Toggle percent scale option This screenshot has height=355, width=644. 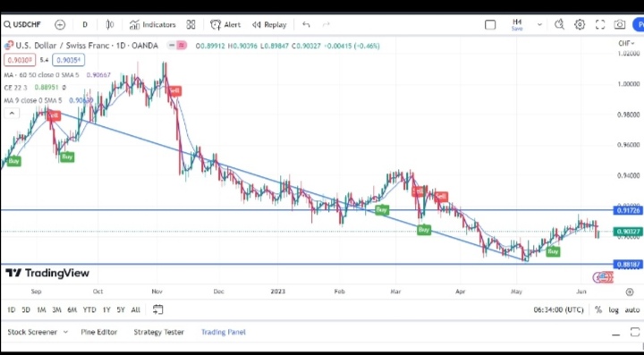coord(598,310)
